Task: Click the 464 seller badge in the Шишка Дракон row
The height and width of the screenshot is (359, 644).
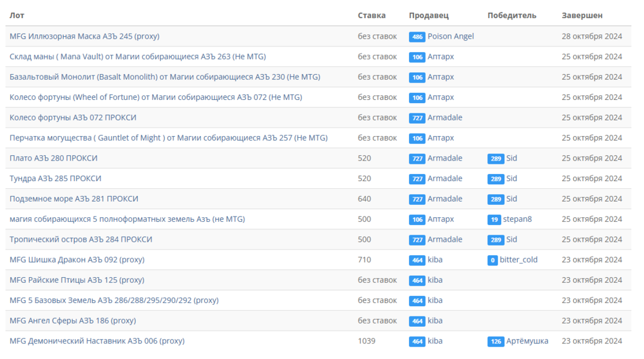Action: pos(417,260)
